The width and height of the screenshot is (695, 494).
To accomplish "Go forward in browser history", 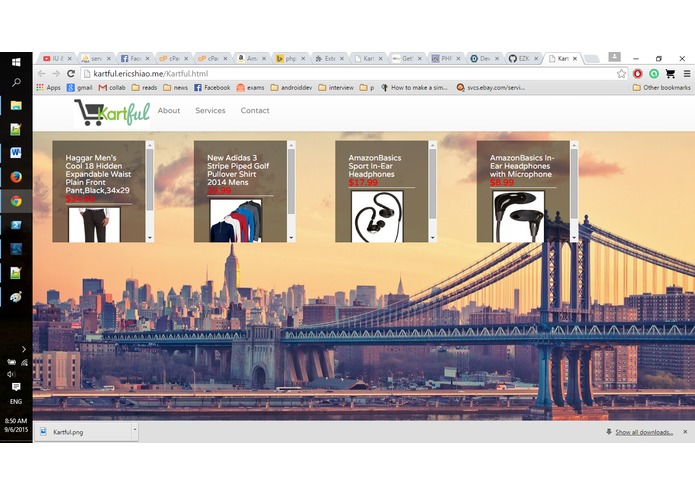I will [x=56, y=74].
